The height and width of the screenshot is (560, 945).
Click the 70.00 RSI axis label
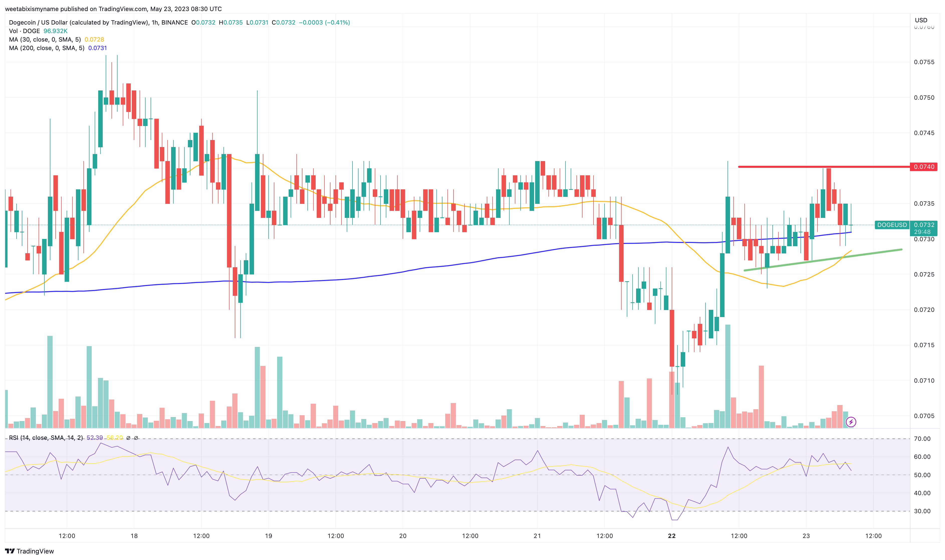pyautogui.click(x=922, y=439)
